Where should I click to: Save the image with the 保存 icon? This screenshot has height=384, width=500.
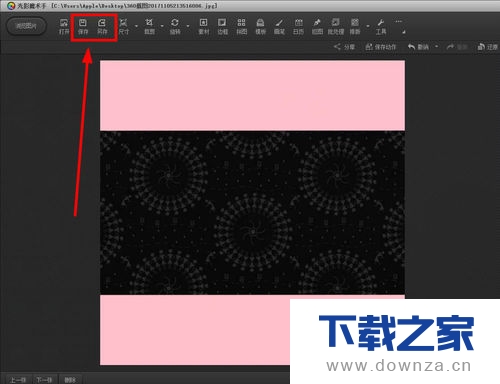(83, 27)
